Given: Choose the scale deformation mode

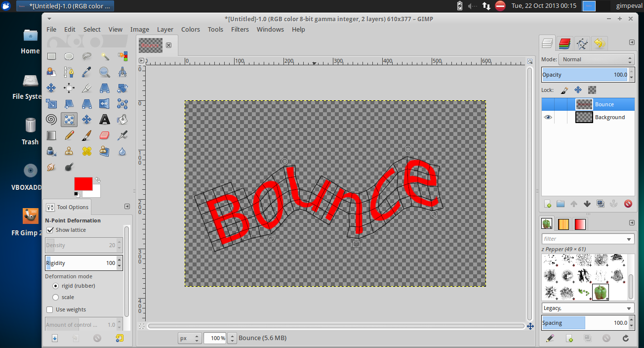Looking at the screenshot, I should (56, 297).
